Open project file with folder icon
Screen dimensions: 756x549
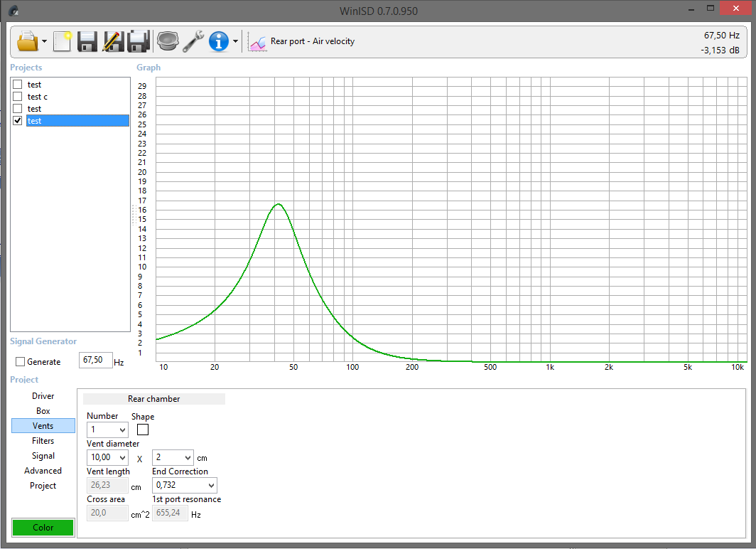[x=27, y=41]
